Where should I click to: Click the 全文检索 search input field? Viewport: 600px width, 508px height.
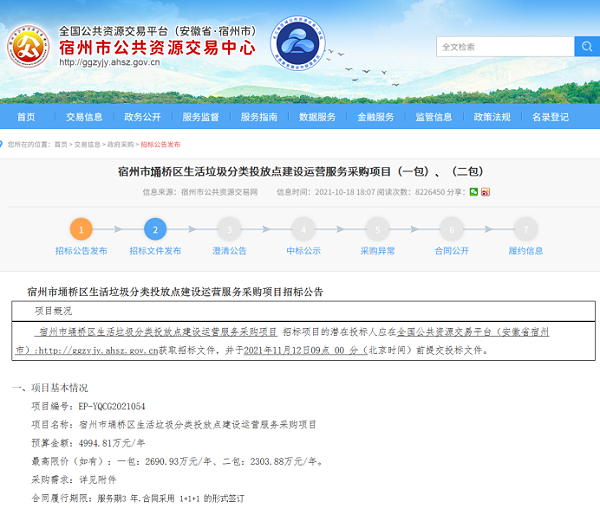pyautogui.click(x=505, y=47)
